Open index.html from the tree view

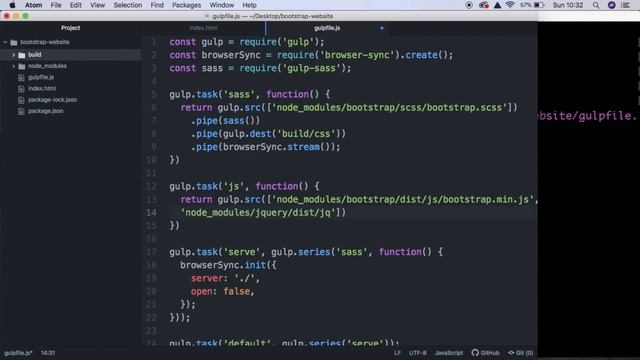coord(42,89)
